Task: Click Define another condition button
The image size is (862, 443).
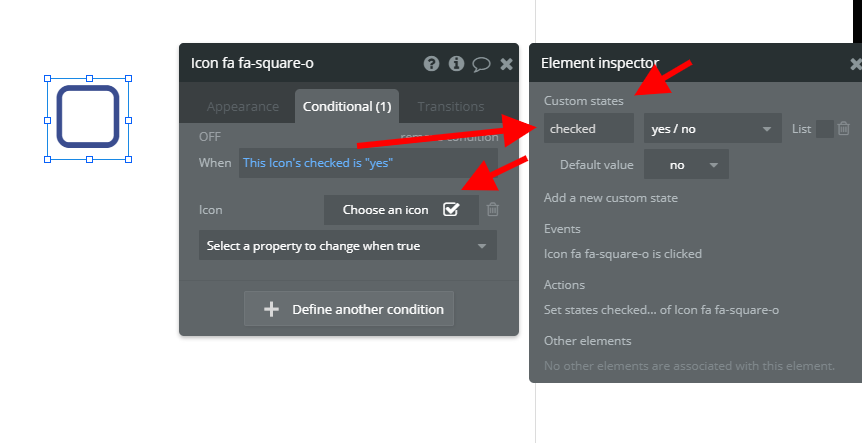Action: coord(349,309)
